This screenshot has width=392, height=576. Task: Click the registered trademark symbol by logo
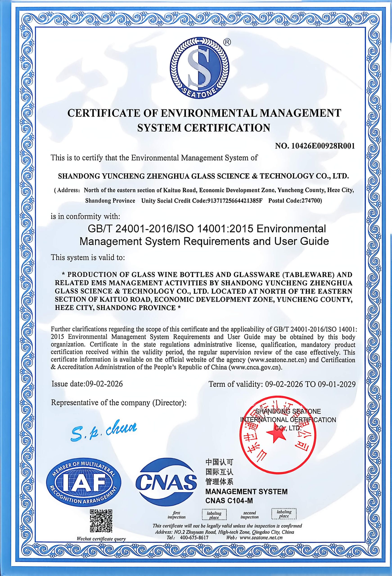pyautogui.click(x=227, y=43)
